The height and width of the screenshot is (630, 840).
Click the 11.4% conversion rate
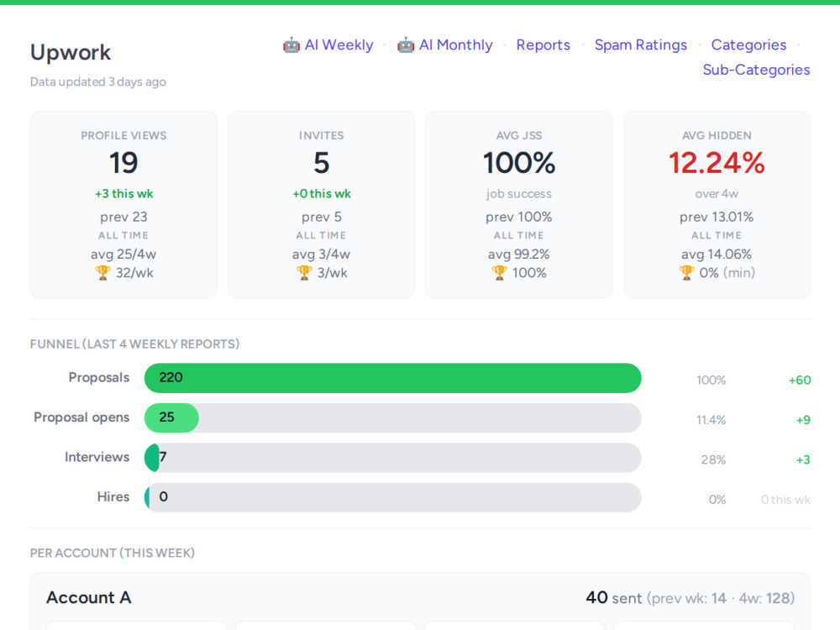coord(711,420)
